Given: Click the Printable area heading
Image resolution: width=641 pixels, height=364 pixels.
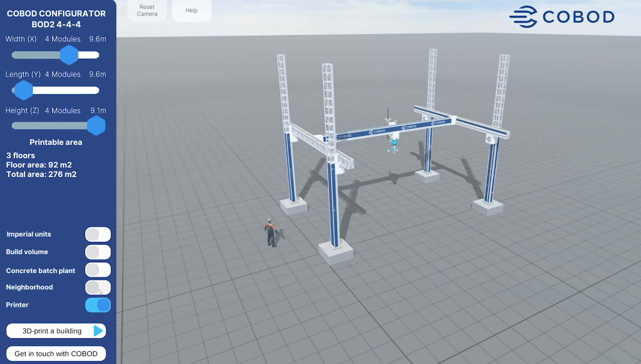Looking at the screenshot, I should (x=56, y=142).
